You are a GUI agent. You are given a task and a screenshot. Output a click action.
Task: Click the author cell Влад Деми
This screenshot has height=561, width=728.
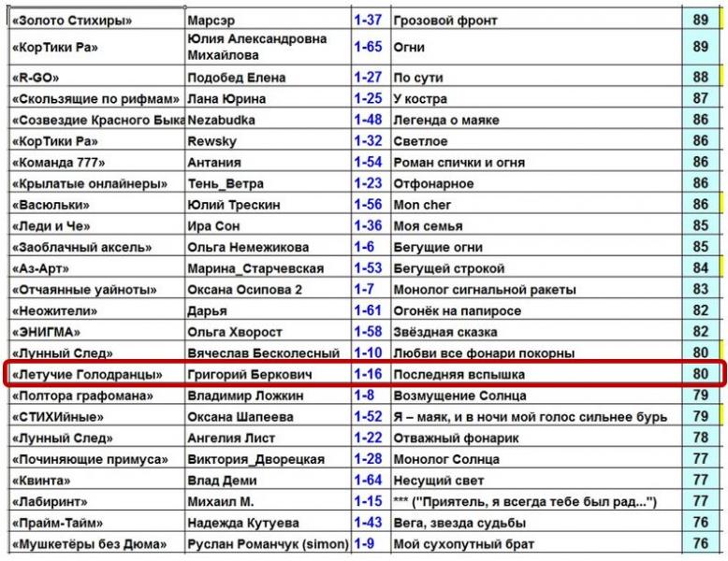point(221,480)
